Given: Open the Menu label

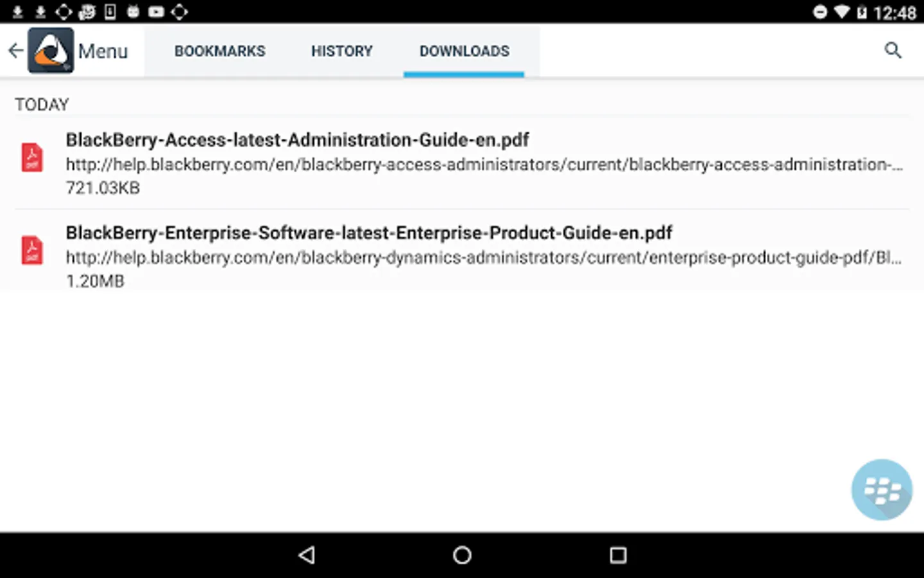Looking at the screenshot, I should [103, 51].
